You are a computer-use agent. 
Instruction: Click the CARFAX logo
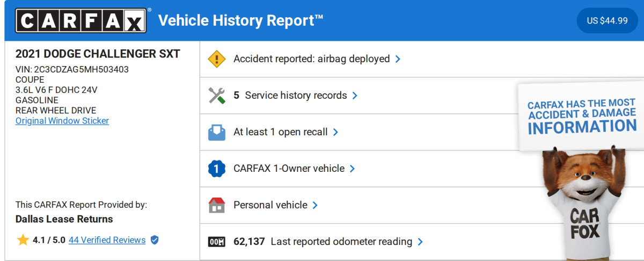[x=80, y=21]
